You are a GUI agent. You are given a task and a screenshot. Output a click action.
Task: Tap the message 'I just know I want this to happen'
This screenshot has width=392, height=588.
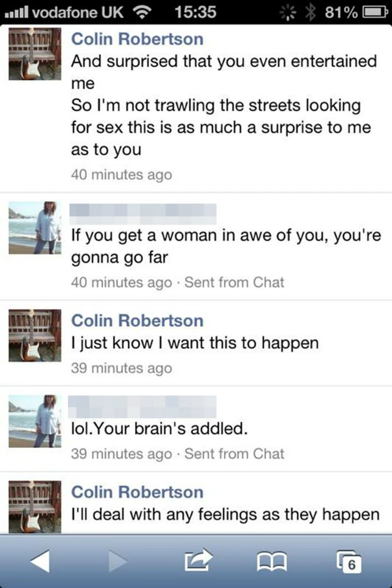click(195, 343)
